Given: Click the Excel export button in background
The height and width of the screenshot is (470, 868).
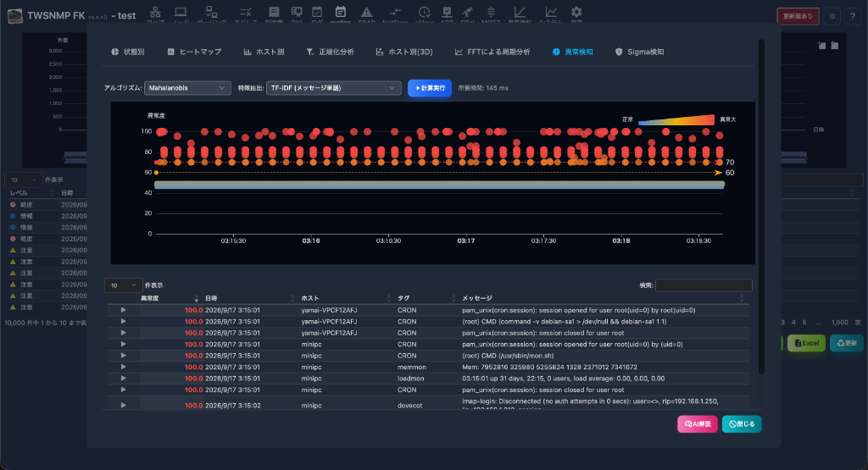Looking at the screenshot, I should tap(807, 343).
